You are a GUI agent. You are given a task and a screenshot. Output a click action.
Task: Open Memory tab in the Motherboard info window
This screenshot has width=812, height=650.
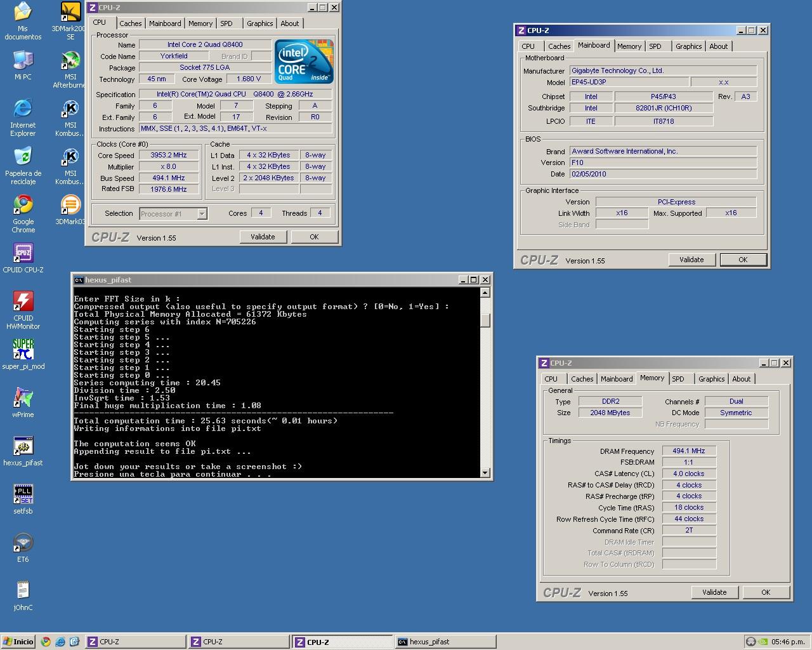coord(629,46)
